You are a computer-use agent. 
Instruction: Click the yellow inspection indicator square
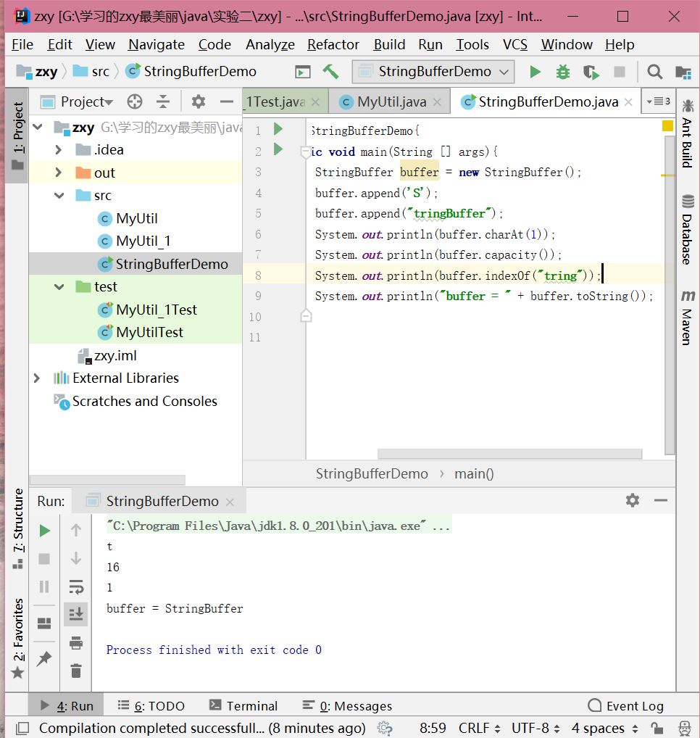click(x=667, y=125)
